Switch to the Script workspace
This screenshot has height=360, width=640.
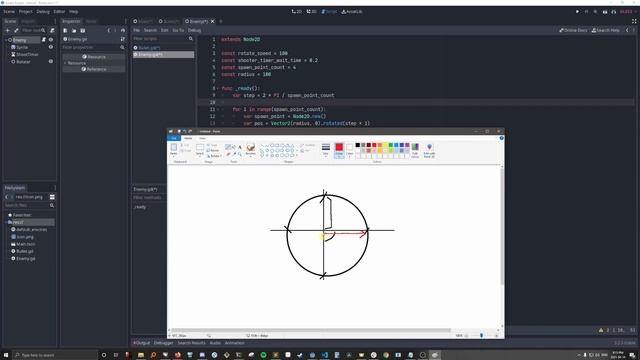pyautogui.click(x=329, y=11)
